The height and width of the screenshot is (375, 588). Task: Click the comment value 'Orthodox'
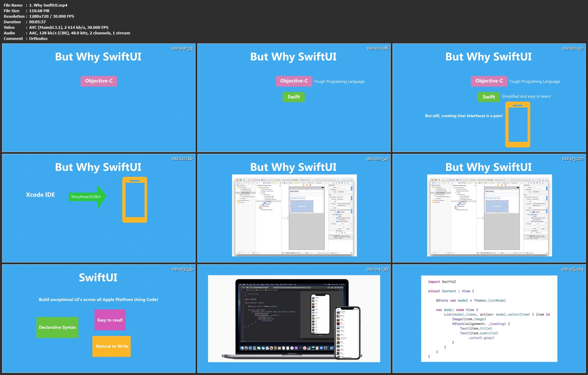point(38,39)
